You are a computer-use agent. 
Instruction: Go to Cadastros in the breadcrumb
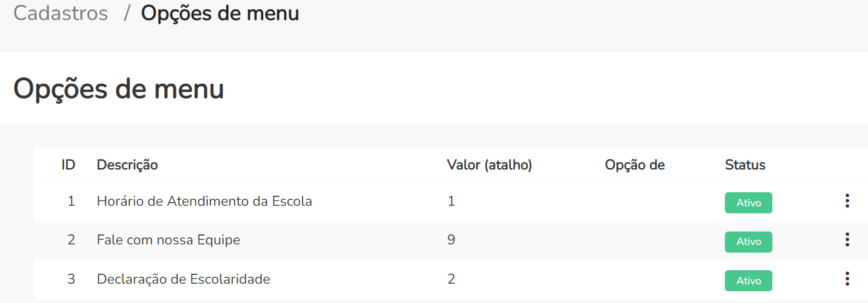coord(60,13)
